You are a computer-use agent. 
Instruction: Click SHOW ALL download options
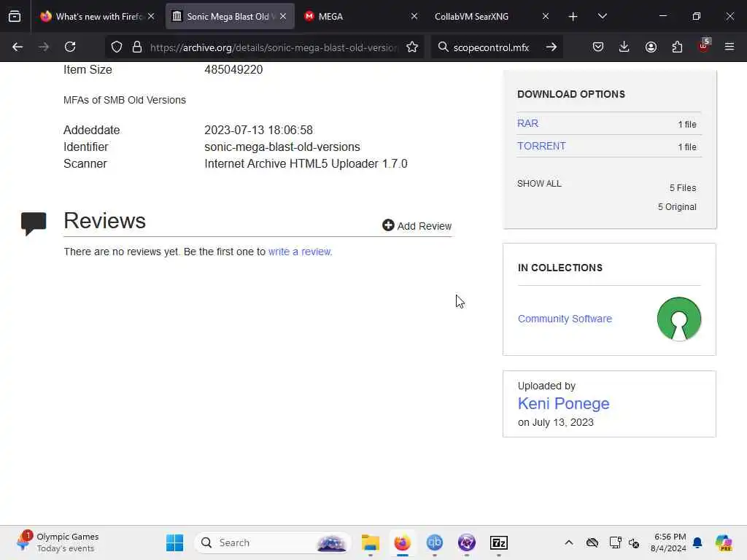[539, 183]
